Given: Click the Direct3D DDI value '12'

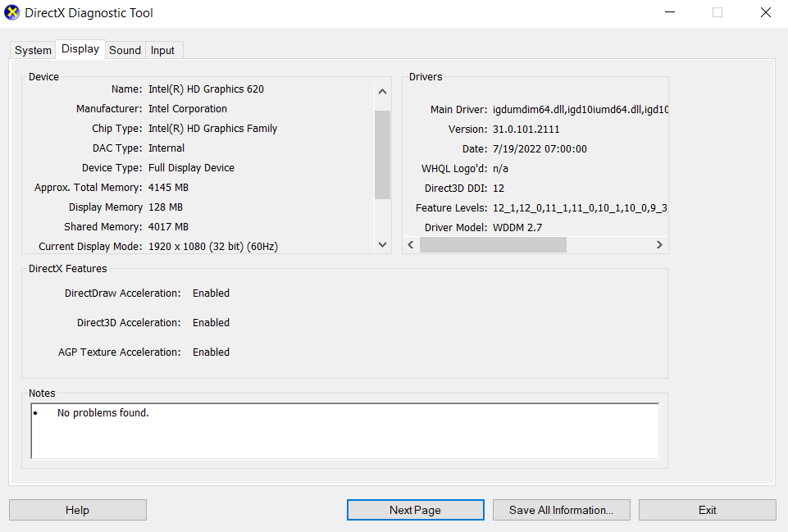Looking at the screenshot, I should click(499, 189).
